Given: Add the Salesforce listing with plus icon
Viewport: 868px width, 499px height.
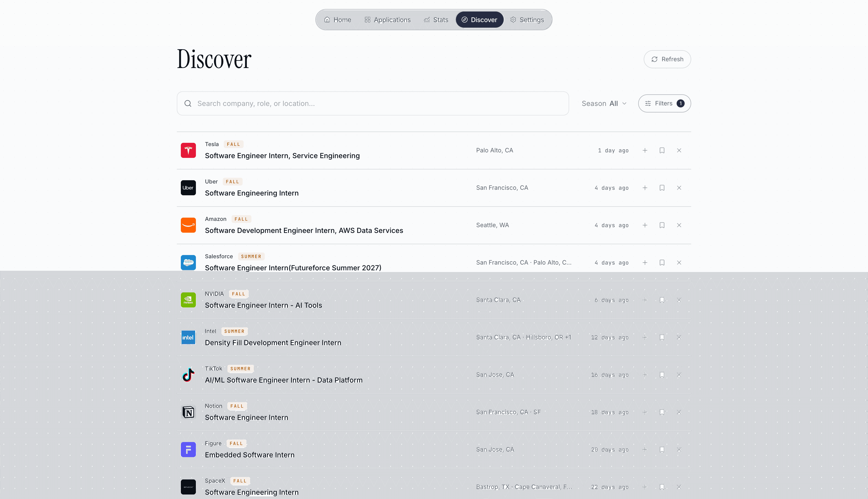Looking at the screenshot, I should (645, 263).
